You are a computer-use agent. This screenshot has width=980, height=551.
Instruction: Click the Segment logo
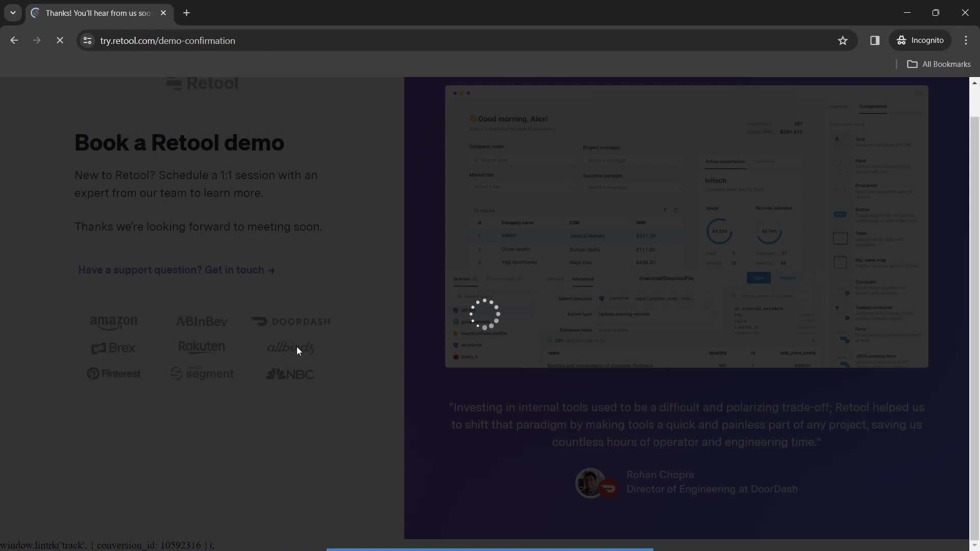point(202,373)
